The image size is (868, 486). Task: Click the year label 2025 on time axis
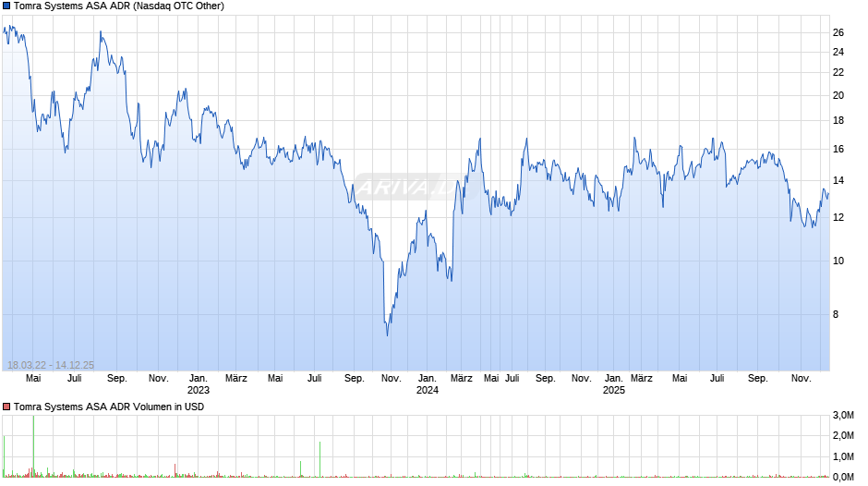[x=613, y=390]
